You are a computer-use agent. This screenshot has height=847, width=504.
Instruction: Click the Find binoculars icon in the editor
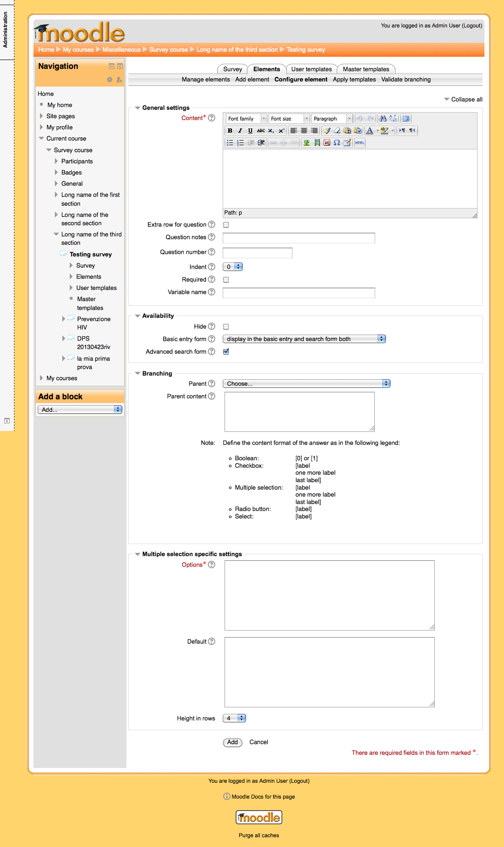(x=383, y=119)
